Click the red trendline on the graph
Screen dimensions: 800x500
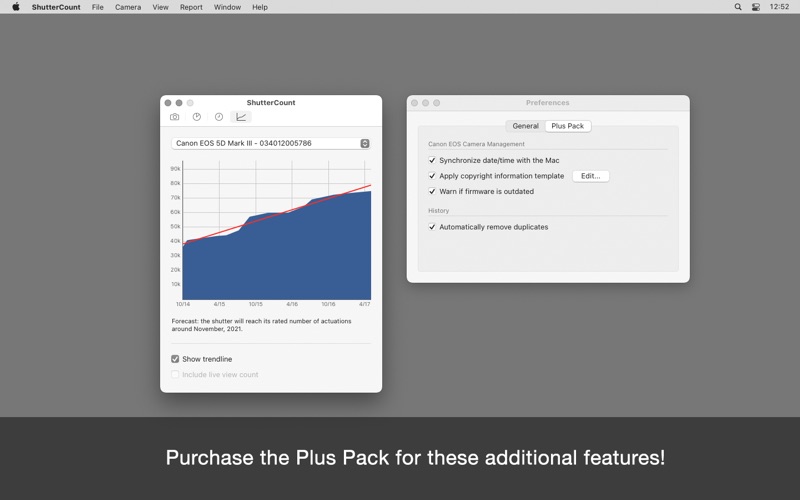click(277, 215)
